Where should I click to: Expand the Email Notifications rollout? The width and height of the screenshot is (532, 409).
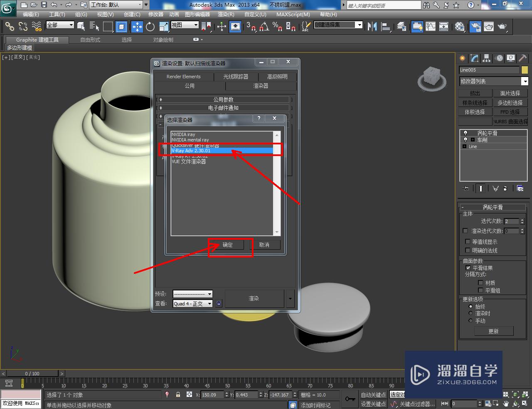click(x=223, y=108)
